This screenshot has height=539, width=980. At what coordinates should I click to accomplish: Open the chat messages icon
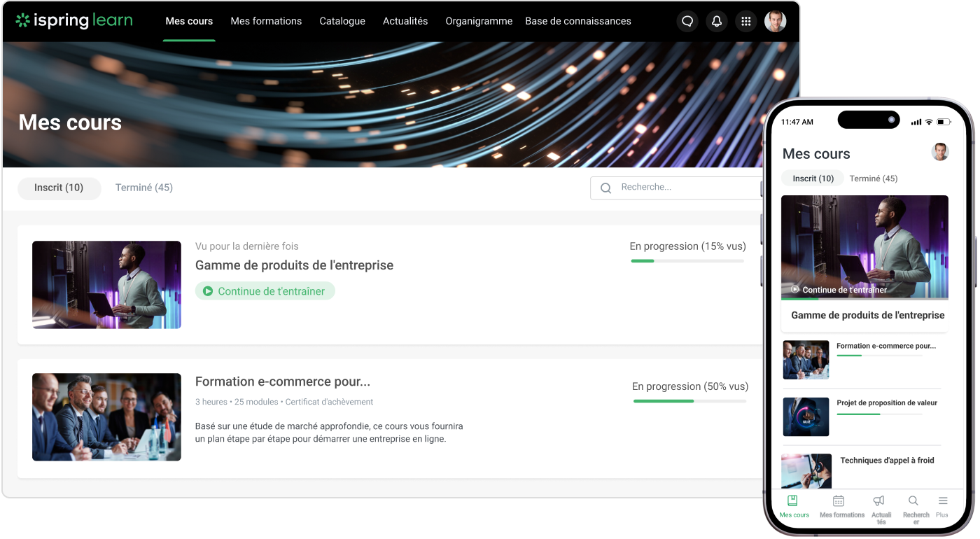pyautogui.click(x=687, y=21)
